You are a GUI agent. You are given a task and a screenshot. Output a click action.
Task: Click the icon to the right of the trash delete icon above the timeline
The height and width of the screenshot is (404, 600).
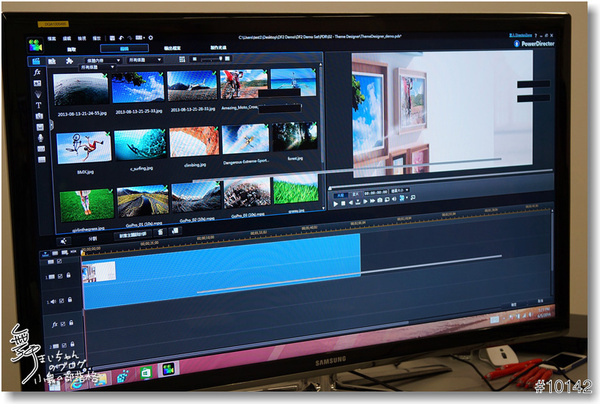click(175, 231)
